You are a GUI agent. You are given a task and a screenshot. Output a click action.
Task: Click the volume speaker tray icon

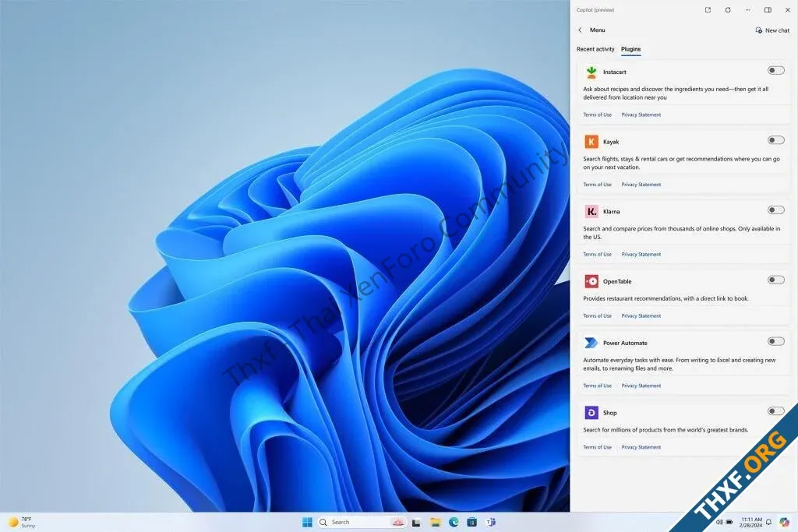[x=719, y=523]
